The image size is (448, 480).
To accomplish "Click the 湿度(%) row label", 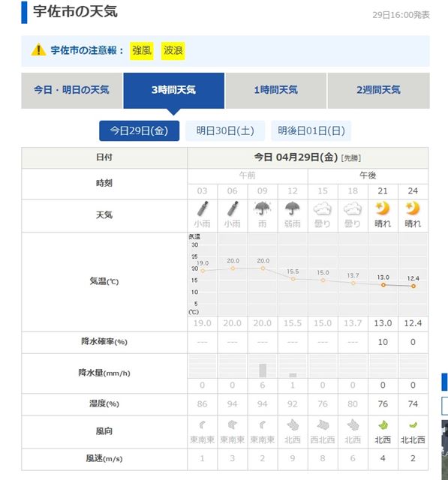I will point(104,404).
